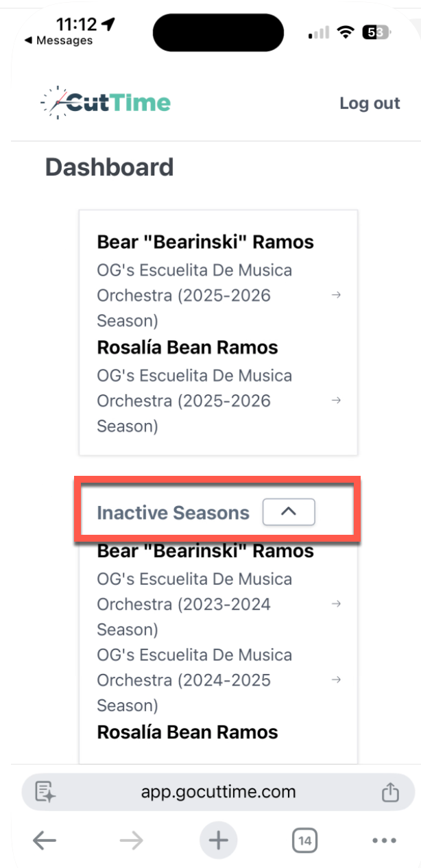Open Safari more options menu

click(x=384, y=840)
